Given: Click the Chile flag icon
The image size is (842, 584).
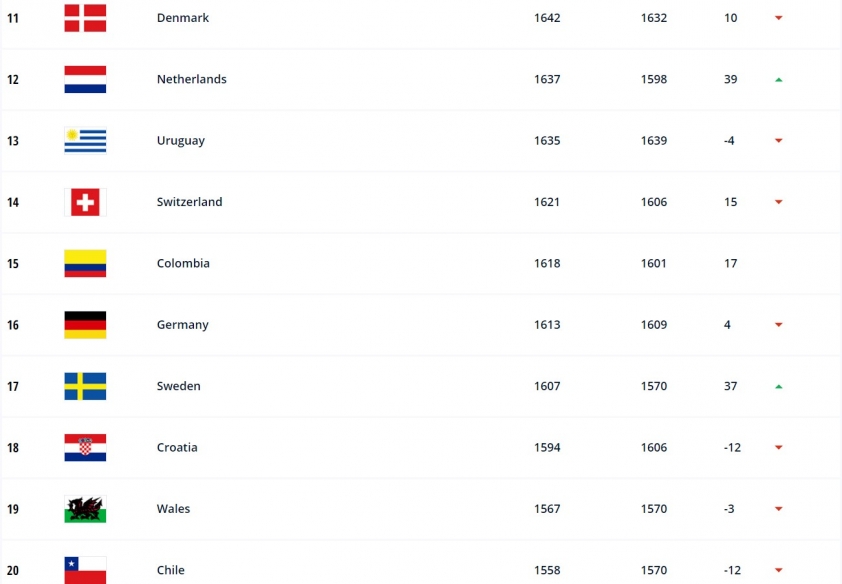Looking at the screenshot, I should pyautogui.click(x=85, y=570).
